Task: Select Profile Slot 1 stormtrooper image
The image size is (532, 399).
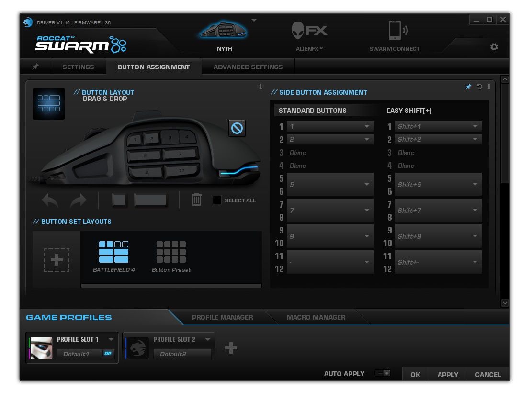Action: pos(41,348)
